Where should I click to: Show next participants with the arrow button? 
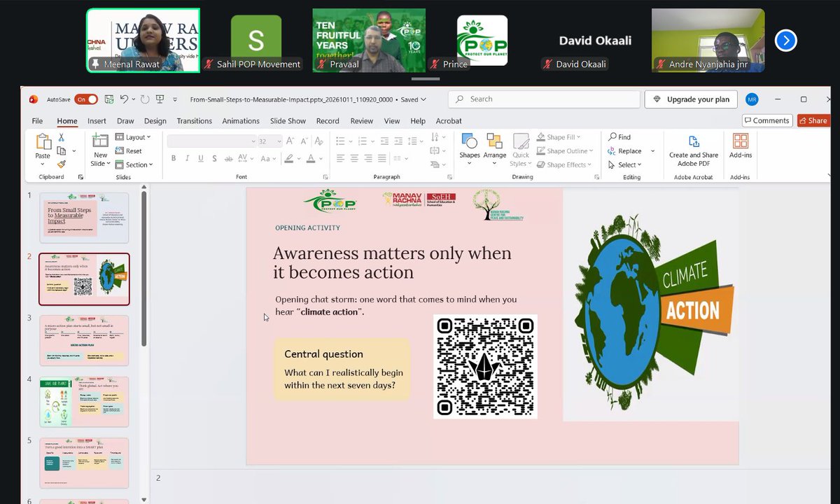(x=785, y=41)
